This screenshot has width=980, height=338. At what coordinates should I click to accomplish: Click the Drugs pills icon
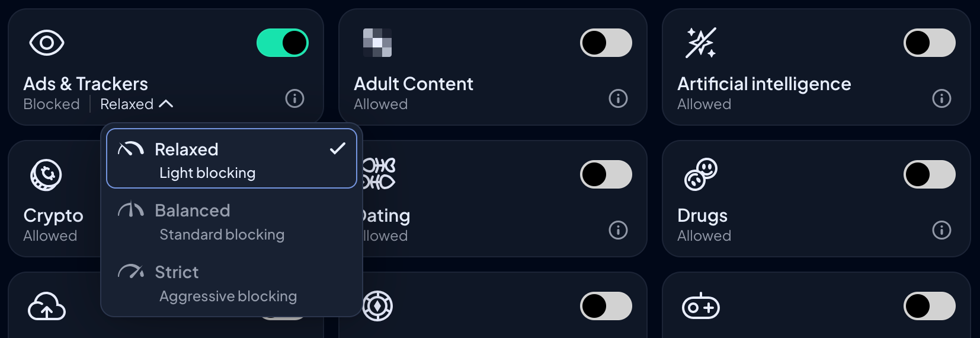(x=701, y=174)
